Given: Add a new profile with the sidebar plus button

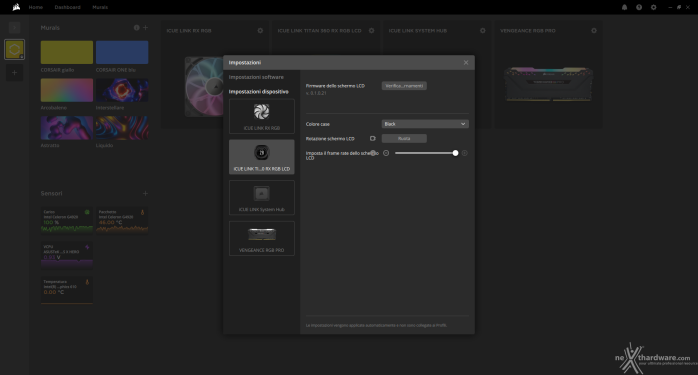Looking at the screenshot, I should 14,73.
